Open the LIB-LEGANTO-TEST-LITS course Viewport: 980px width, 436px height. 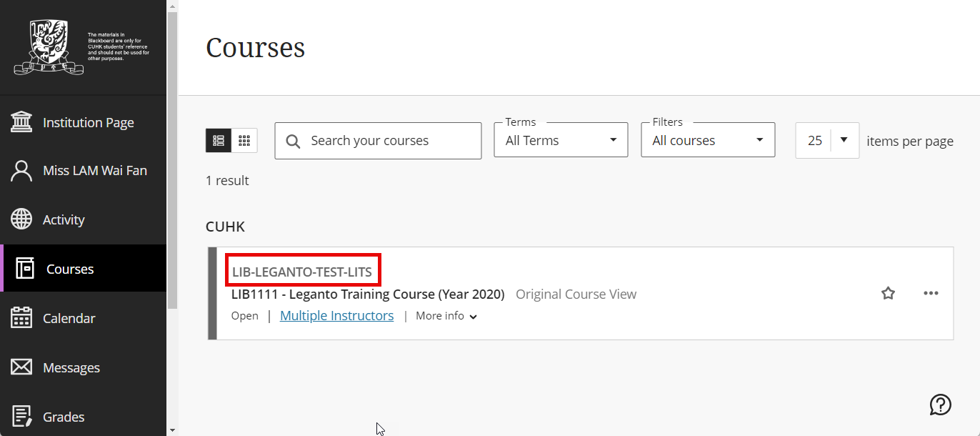(x=303, y=270)
